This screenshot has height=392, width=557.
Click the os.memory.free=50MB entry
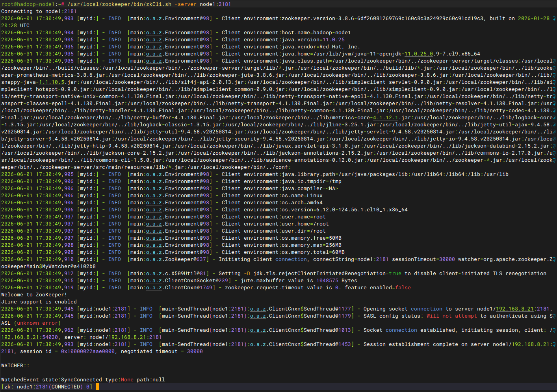pos(312,238)
